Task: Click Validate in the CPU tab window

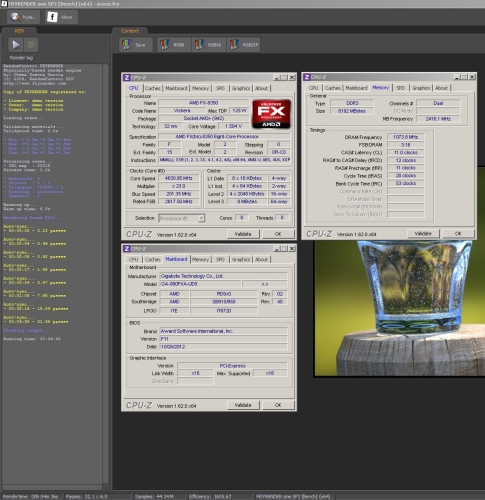Action: coord(243,234)
